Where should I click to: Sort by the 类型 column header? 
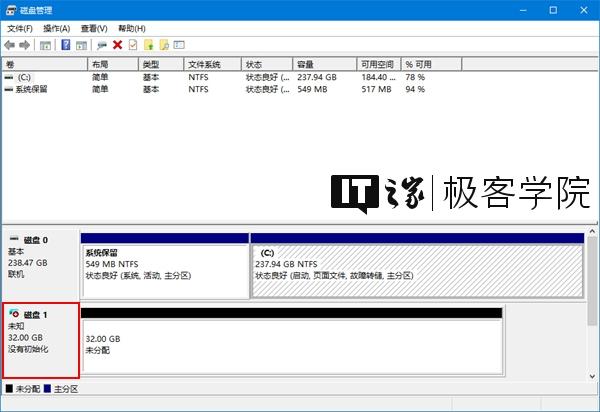[161, 64]
